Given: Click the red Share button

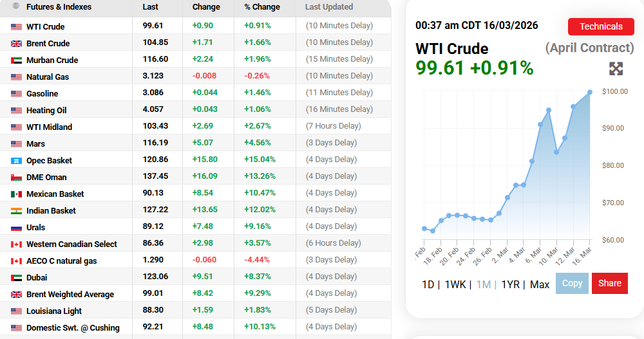Looking at the screenshot, I should pyautogui.click(x=609, y=283).
